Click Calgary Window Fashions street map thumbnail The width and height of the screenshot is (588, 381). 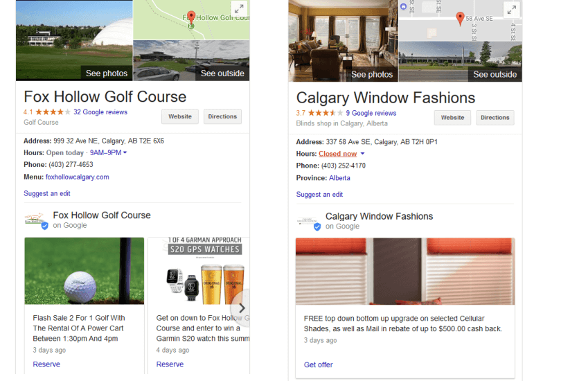coord(460,21)
